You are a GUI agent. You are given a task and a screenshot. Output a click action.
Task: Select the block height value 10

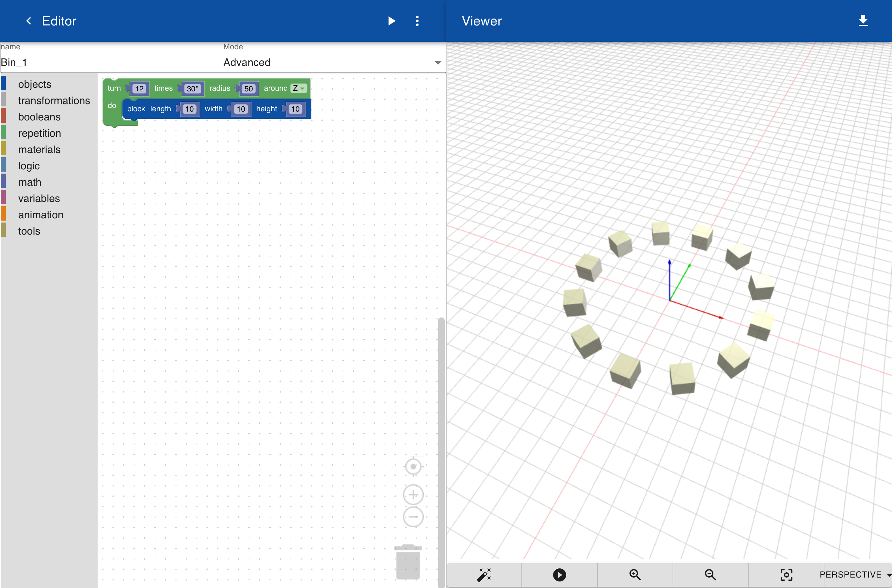coord(296,109)
